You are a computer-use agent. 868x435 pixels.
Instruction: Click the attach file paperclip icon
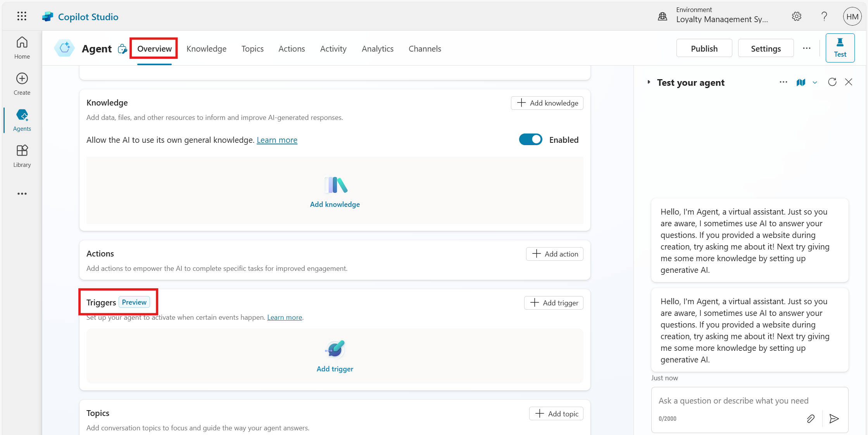click(x=811, y=419)
